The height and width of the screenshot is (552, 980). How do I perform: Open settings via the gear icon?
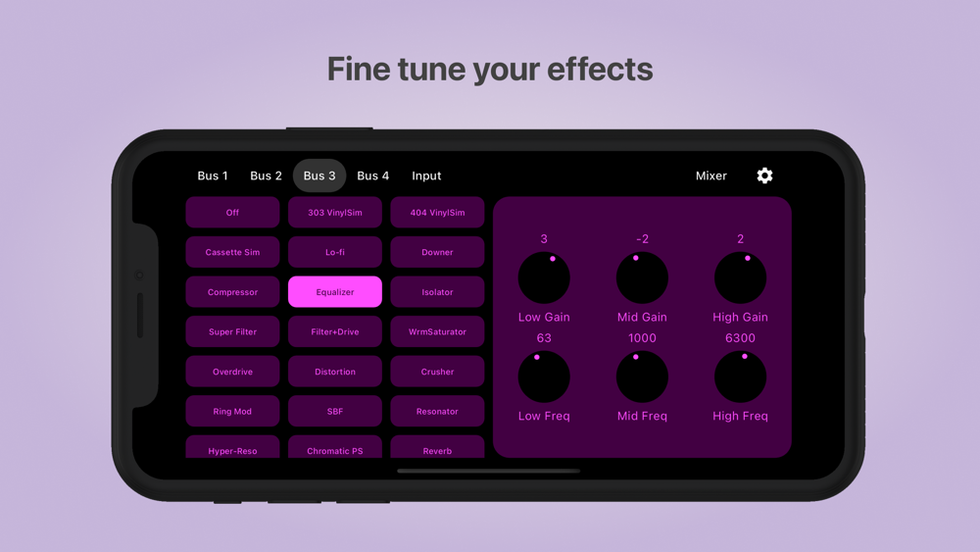tap(764, 176)
